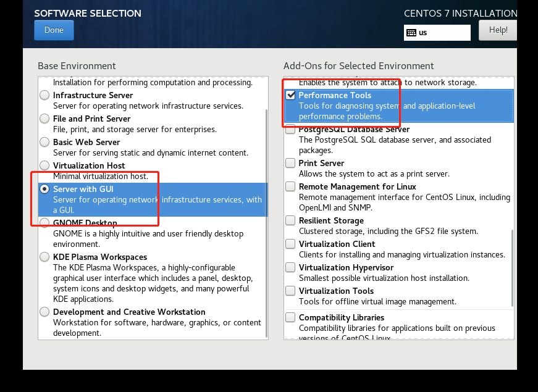Toggle the Virtualization Tools checkbox
This screenshot has width=538, height=392.
tap(290, 291)
